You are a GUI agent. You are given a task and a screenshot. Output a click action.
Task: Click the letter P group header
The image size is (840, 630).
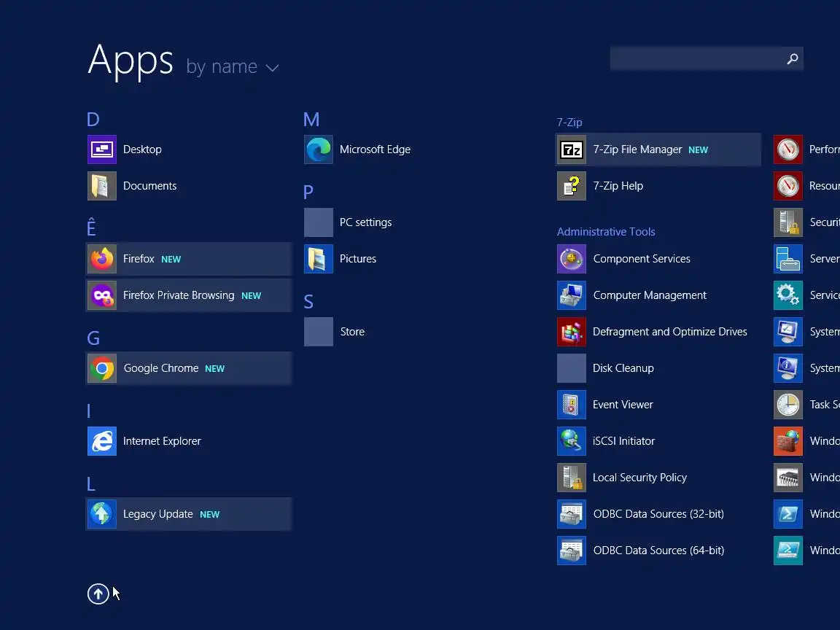pyautogui.click(x=308, y=192)
